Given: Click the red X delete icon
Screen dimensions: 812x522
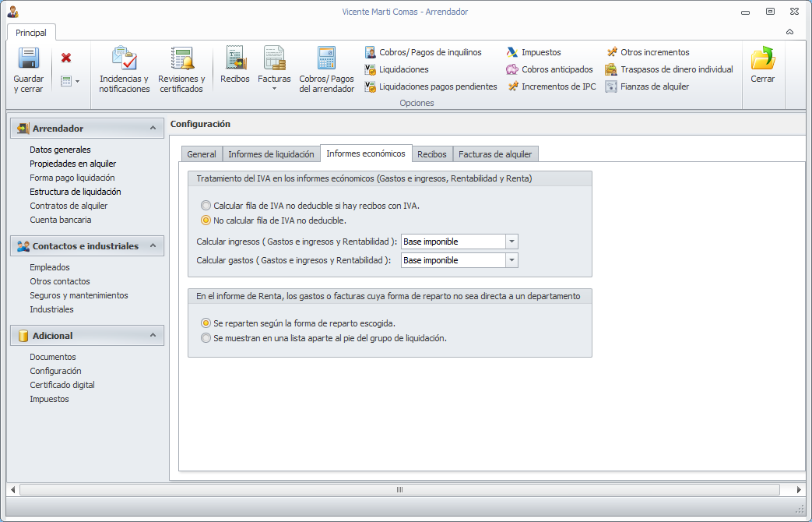Looking at the screenshot, I should click(x=65, y=58).
